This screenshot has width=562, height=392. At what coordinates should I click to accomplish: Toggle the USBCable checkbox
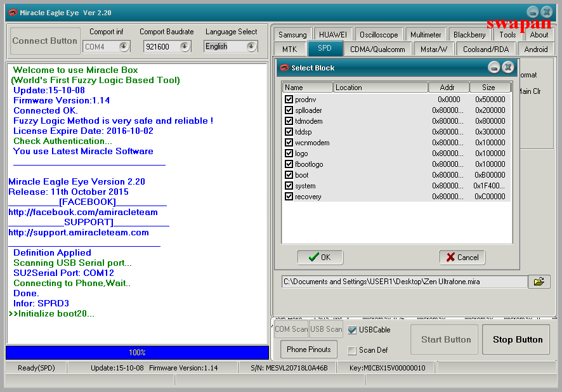pyautogui.click(x=352, y=330)
